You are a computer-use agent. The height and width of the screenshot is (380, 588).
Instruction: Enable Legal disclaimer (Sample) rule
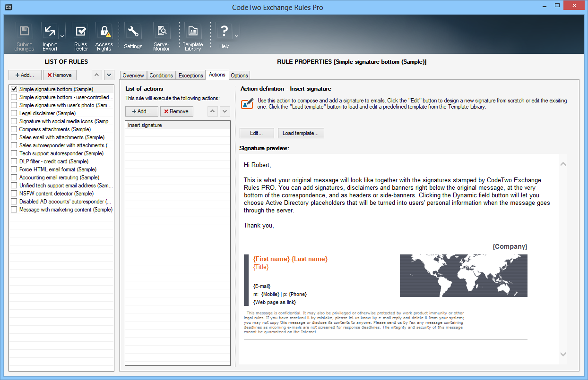click(x=14, y=113)
